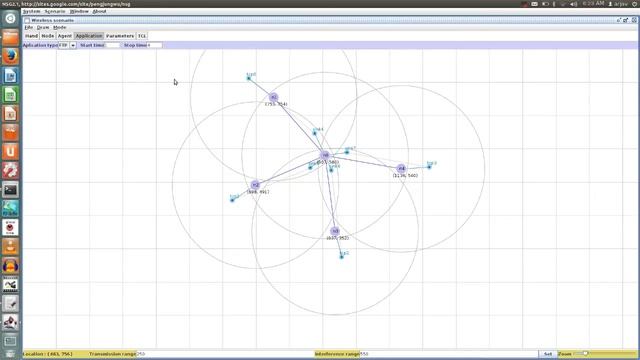Open LibreOffice Writer from the launcher
Image resolution: width=640 pixels, height=360 pixels.
(10, 76)
